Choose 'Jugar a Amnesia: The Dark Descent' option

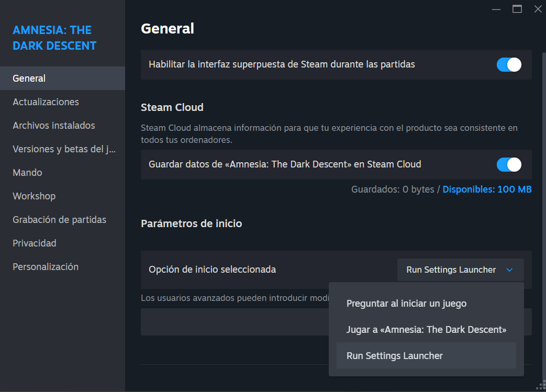426,330
